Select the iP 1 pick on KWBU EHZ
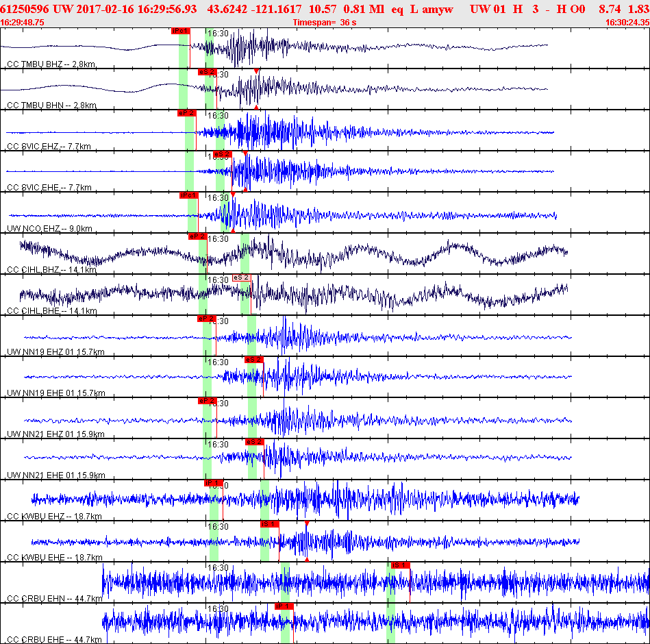The height and width of the screenshot is (644, 650). point(214,483)
